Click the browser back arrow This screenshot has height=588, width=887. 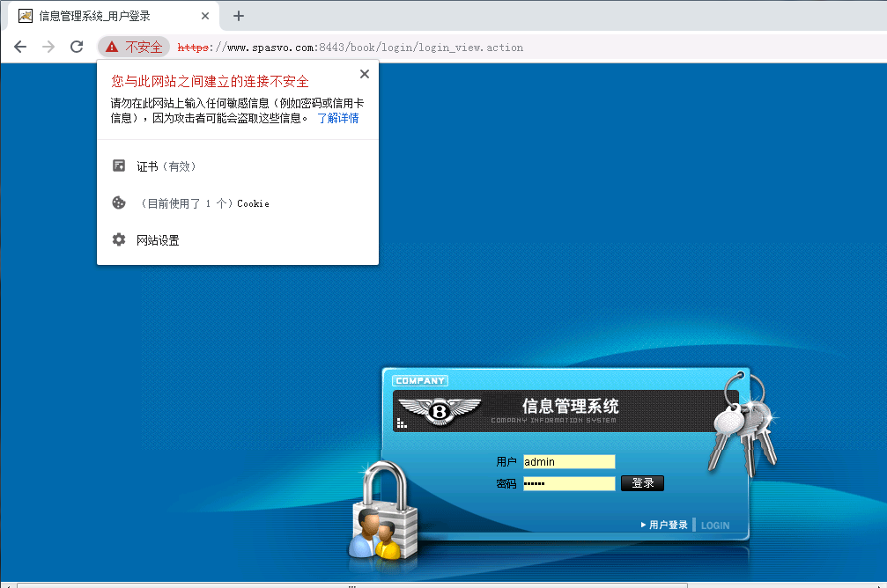click(x=20, y=47)
